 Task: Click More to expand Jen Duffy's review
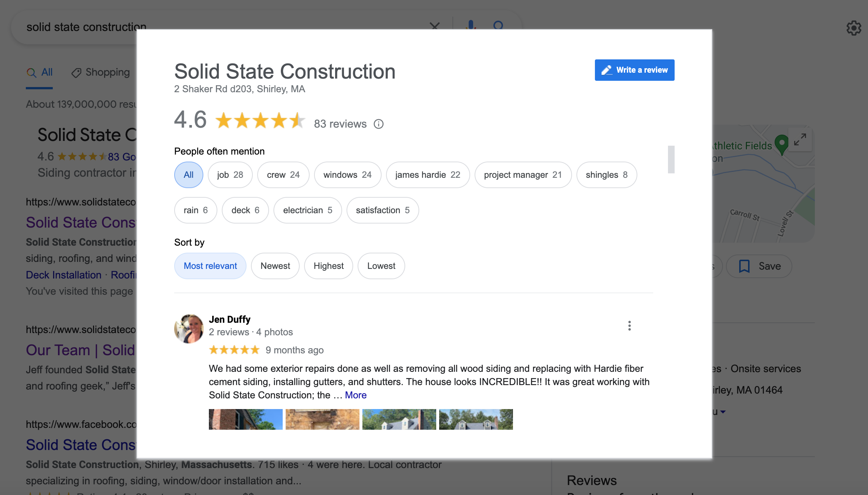click(356, 395)
